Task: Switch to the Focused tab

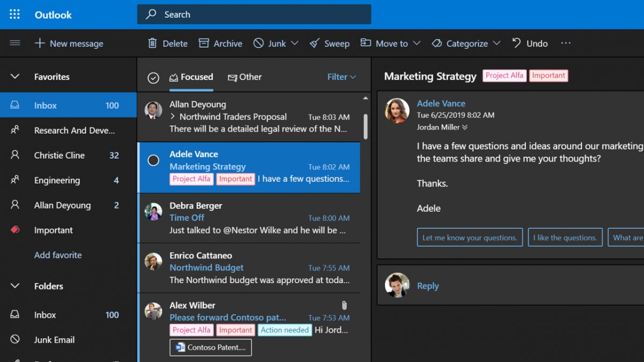Action: pos(191,77)
